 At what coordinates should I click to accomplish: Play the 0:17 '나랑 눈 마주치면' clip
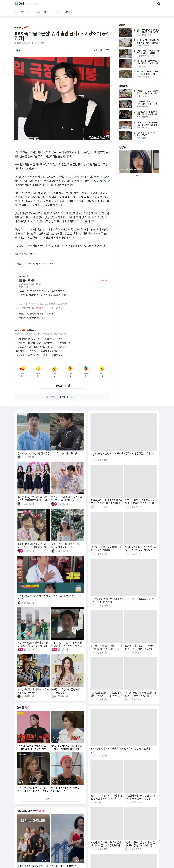[33, 839]
